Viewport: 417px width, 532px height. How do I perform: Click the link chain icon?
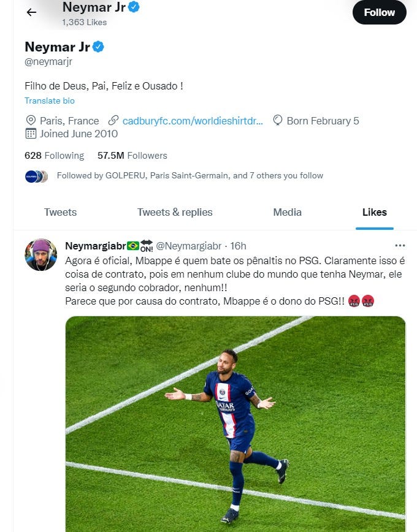113,120
